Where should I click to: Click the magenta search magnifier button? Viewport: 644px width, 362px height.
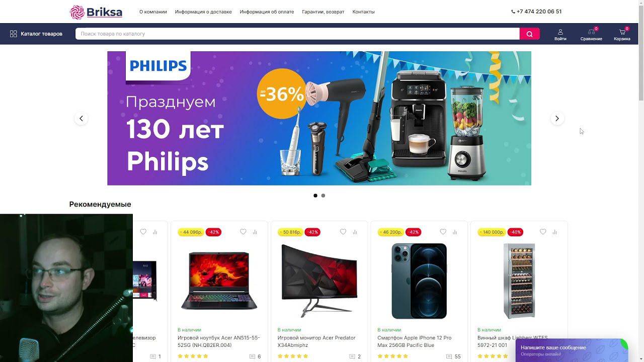pos(529,34)
